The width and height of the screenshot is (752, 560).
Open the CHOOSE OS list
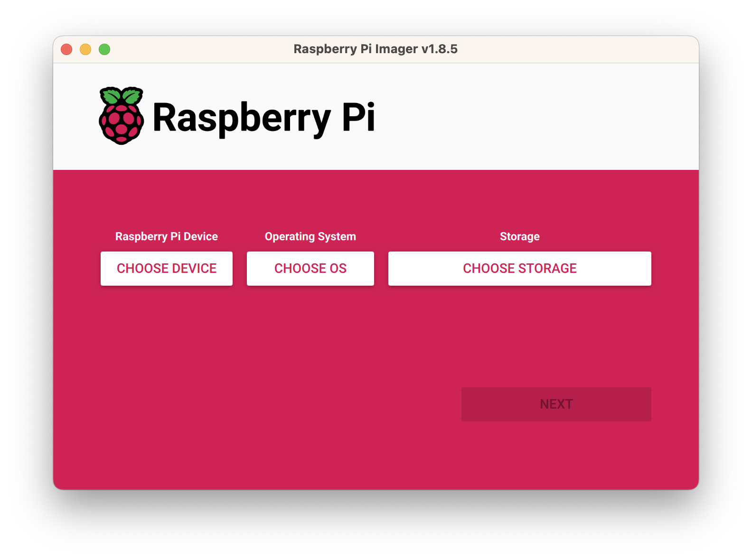[310, 269]
